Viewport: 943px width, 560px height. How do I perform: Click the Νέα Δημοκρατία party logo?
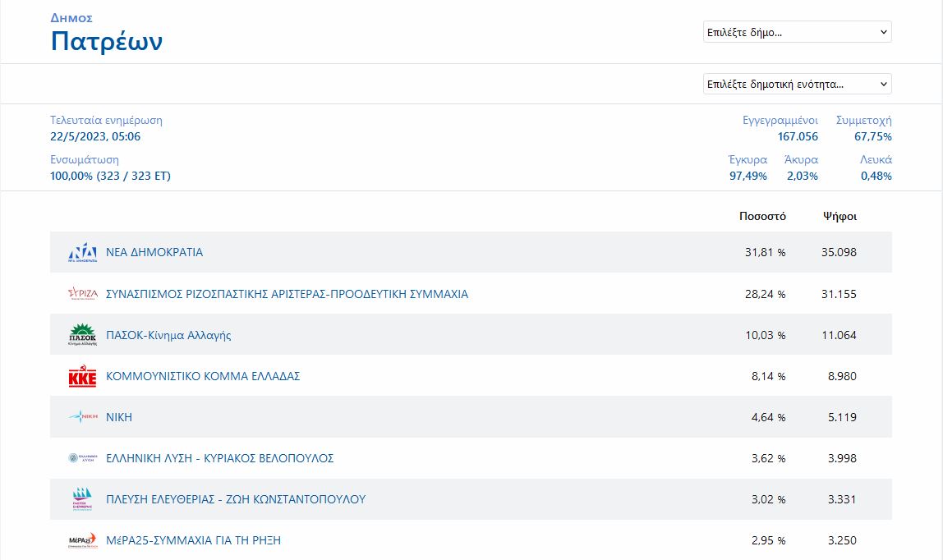point(82,253)
